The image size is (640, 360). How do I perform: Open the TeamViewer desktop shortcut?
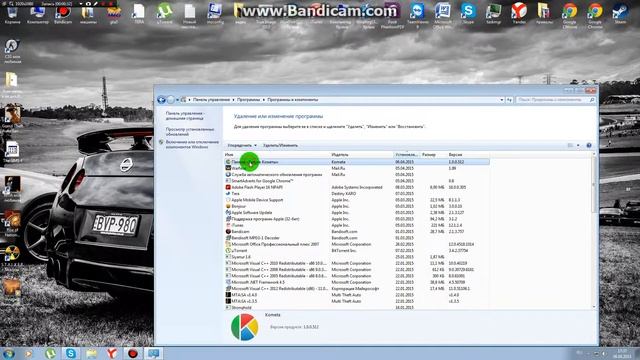[418, 16]
